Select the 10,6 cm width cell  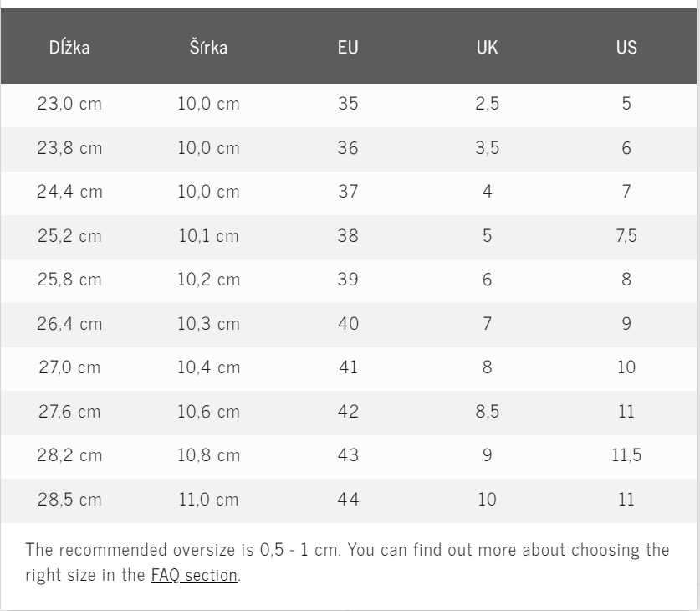(208, 412)
